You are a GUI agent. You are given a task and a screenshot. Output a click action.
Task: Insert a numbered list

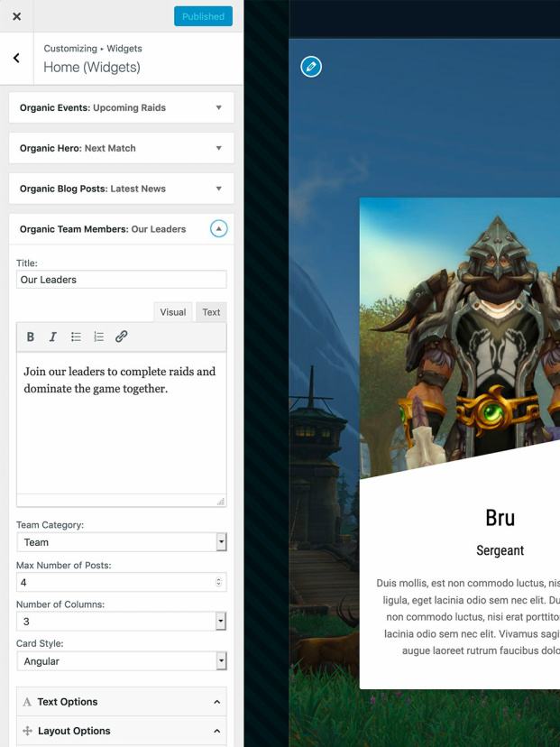98,337
